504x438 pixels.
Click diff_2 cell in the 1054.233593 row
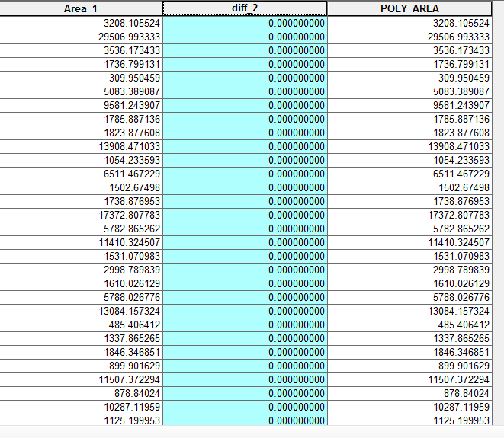tap(245, 160)
